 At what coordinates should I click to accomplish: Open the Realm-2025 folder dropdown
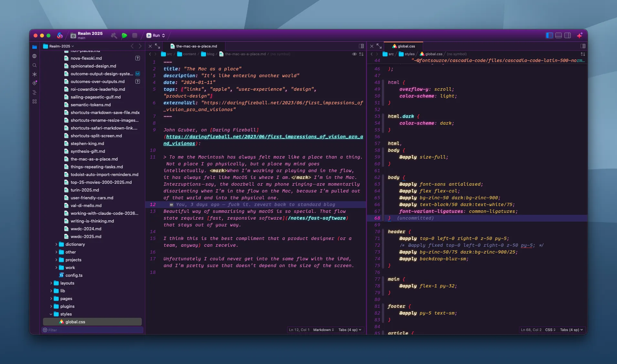(x=59, y=46)
